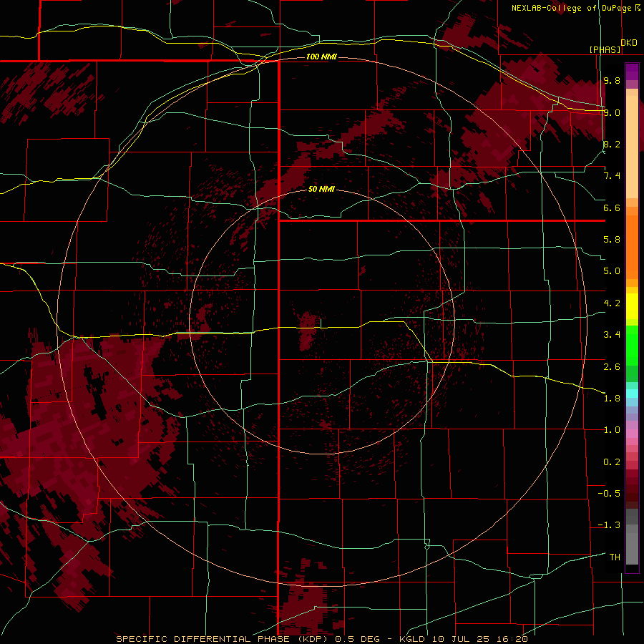Click the cyan segment of color bar
This screenshot has height=644, width=644.
[x=632, y=393]
